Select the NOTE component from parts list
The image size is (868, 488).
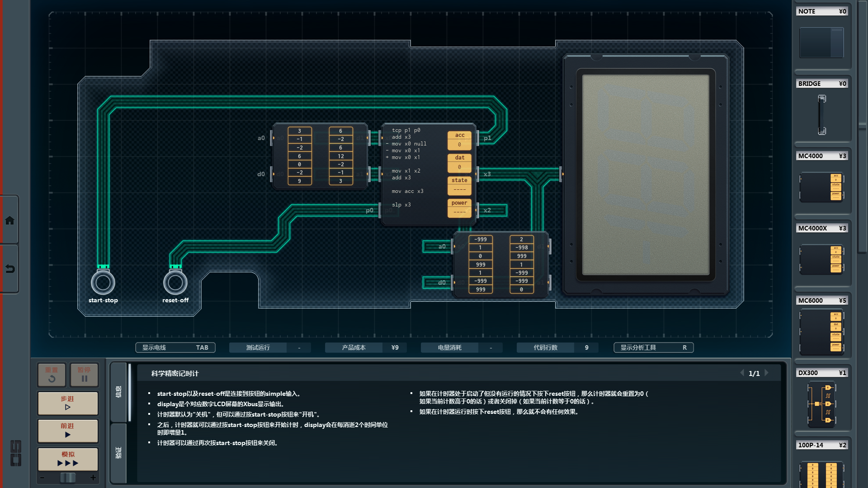click(x=821, y=42)
